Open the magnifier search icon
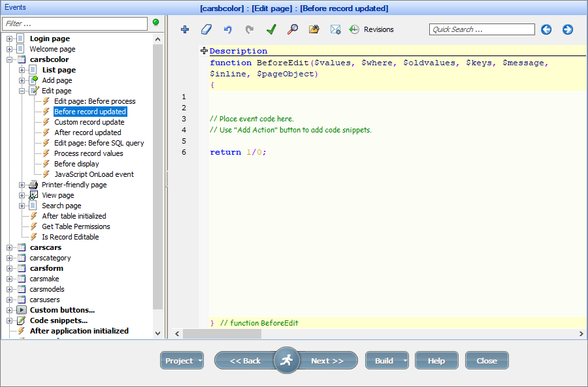This screenshot has height=387, width=588. pos(293,29)
